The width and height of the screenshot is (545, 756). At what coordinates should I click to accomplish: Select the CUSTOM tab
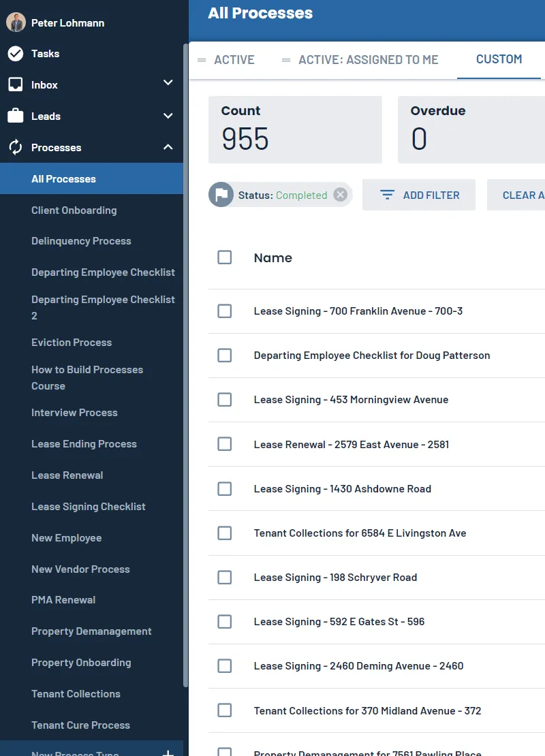(499, 59)
